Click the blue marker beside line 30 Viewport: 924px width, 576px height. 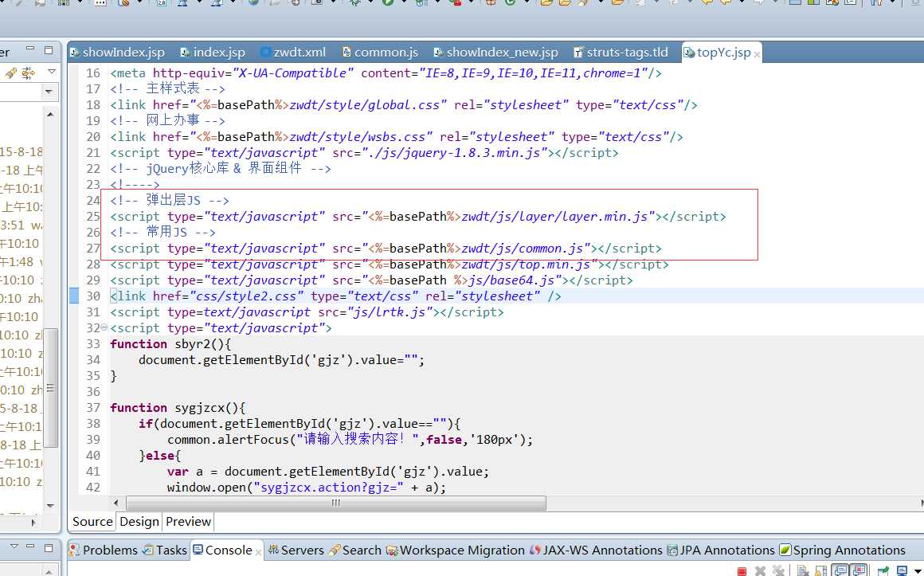[x=74, y=296]
